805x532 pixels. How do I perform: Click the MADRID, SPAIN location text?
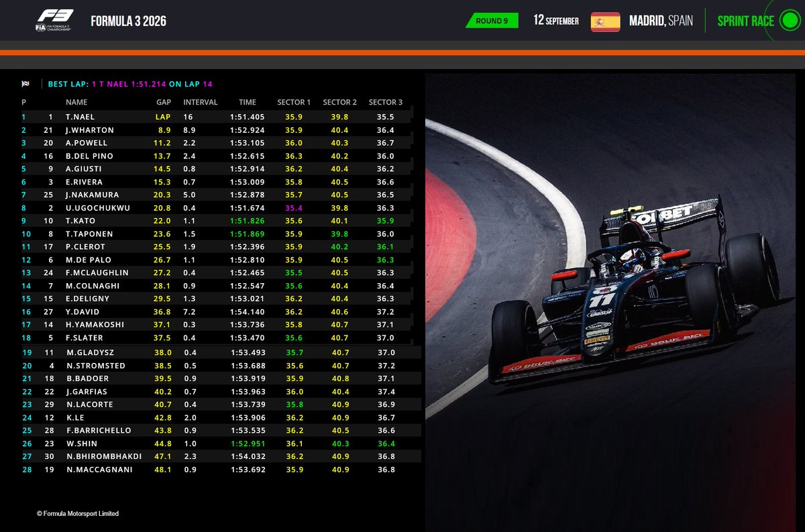(660, 21)
